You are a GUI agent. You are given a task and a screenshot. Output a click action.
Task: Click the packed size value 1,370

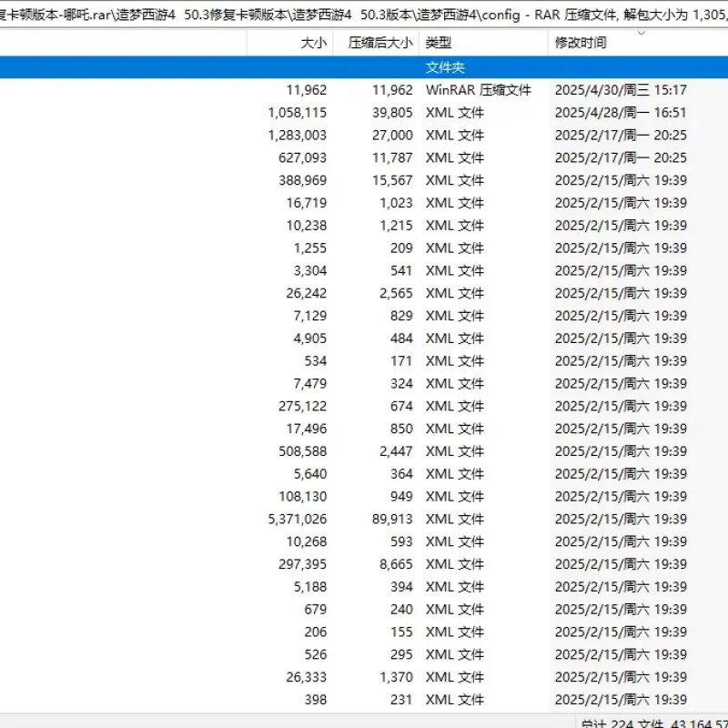(x=396, y=677)
